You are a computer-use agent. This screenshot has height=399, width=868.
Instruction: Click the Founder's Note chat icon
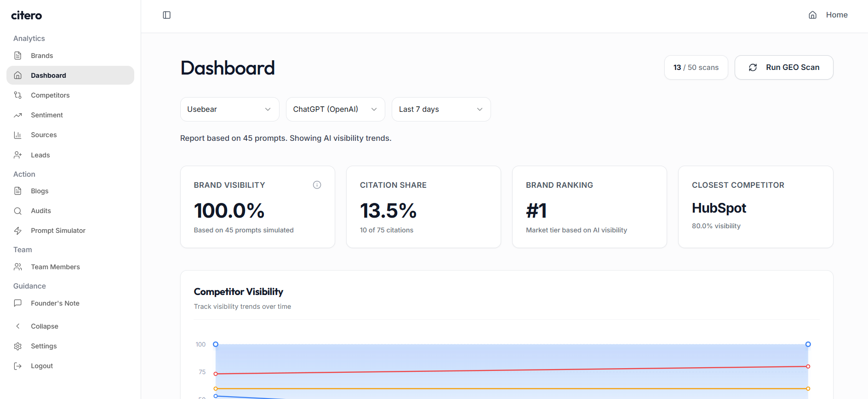tap(18, 303)
